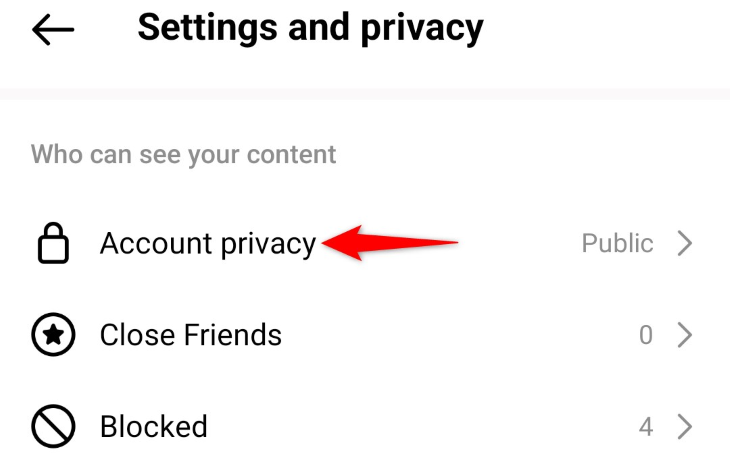730x458 pixels.
Task: Tap the back arrow icon
Action: point(53,30)
